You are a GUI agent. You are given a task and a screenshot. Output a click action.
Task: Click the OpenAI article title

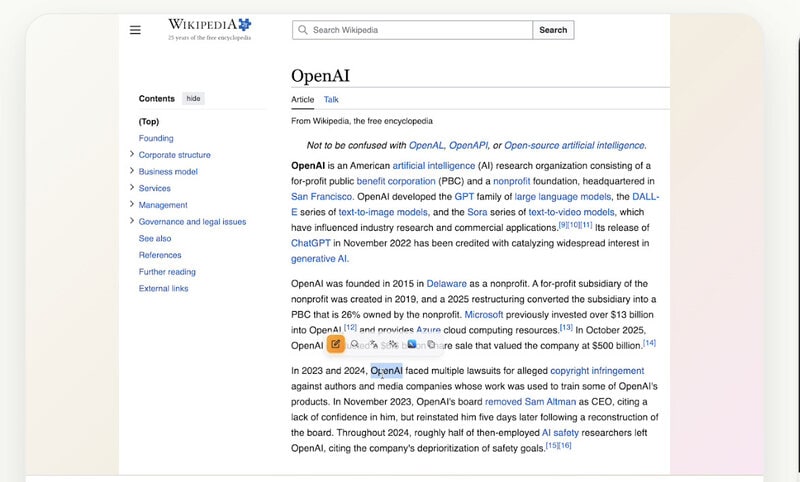(320, 75)
